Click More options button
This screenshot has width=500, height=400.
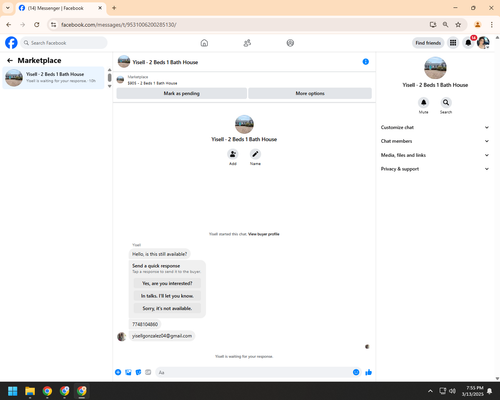click(310, 93)
